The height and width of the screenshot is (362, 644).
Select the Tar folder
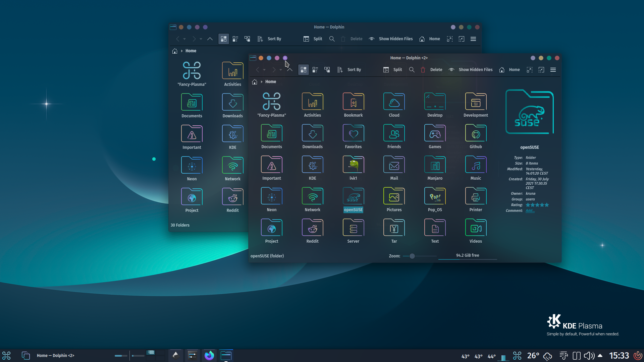coord(394,231)
